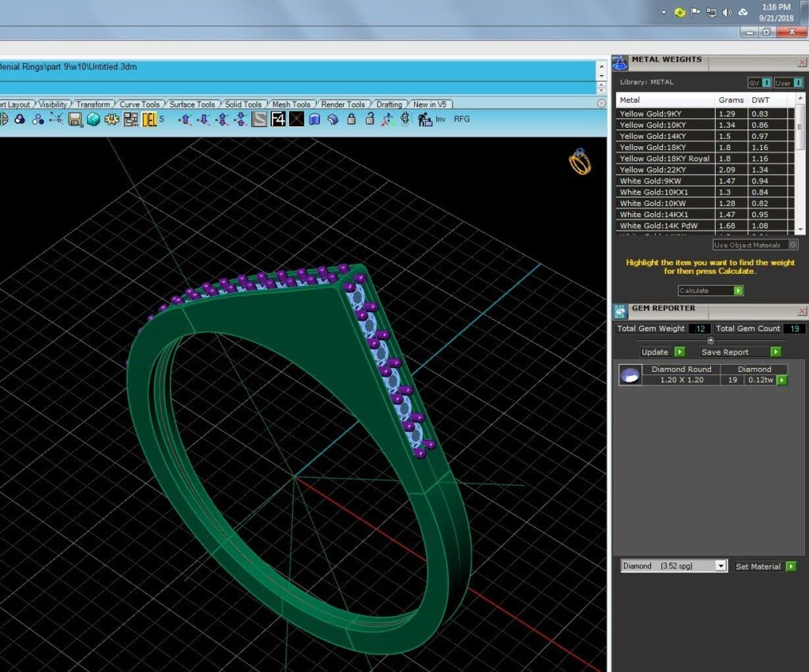This screenshot has height=672, width=809.
Task: Toggle the User library switch
Action: pos(789,82)
